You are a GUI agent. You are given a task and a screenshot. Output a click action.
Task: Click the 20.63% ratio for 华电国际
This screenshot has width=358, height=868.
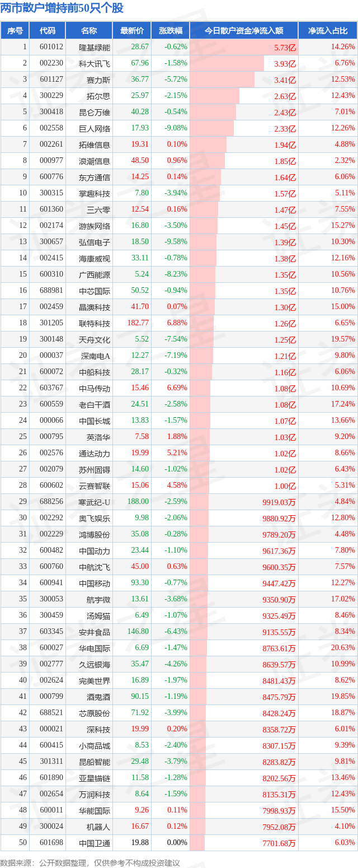tap(343, 647)
